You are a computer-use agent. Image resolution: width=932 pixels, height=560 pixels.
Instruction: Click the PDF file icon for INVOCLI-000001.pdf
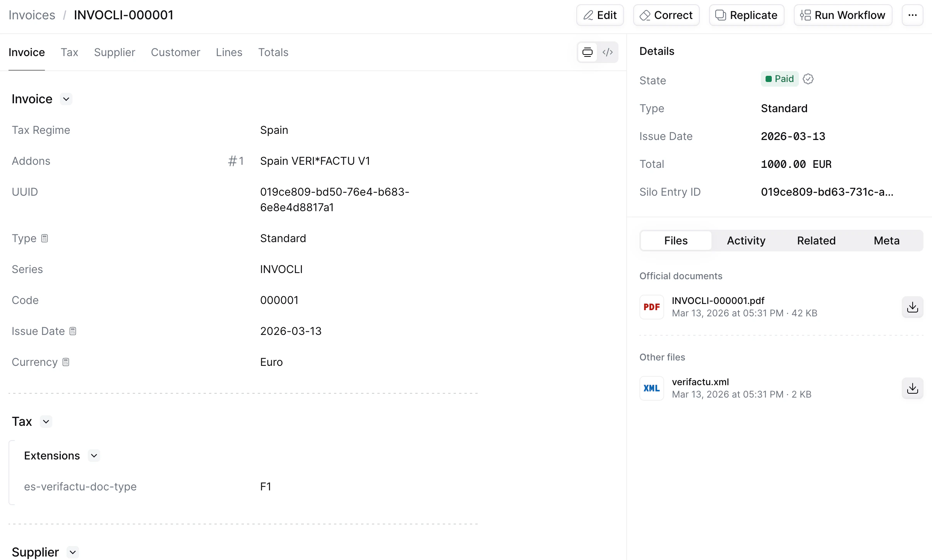click(x=652, y=307)
